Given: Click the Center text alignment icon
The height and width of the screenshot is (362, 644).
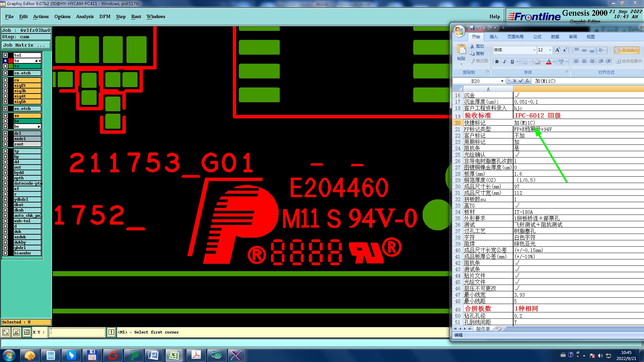Looking at the screenshot, I should click(584, 61).
